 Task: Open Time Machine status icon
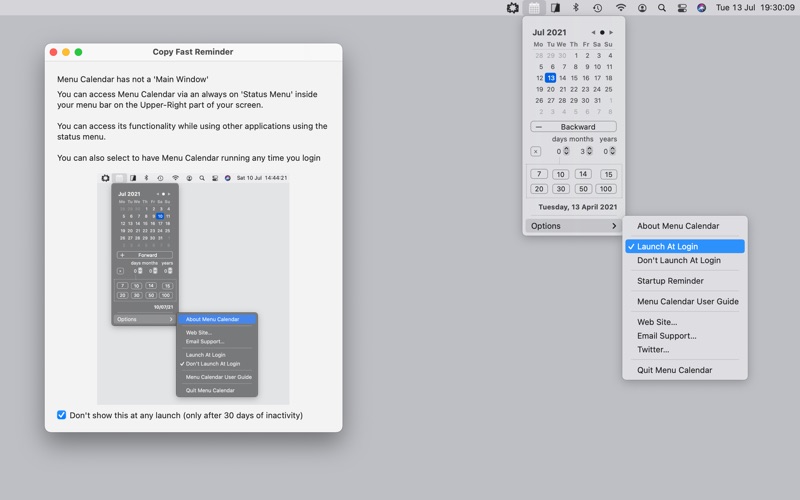597,8
